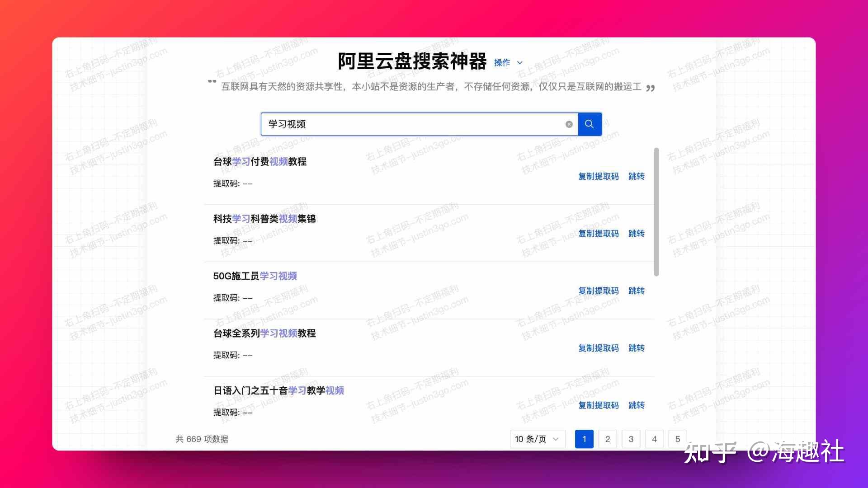Go to pagination page 5
This screenshot has width=868, height=488.
pos(678,439)
